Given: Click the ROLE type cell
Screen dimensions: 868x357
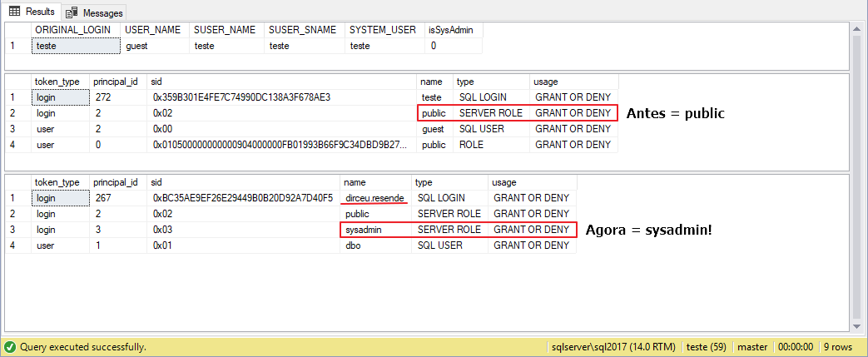Looking at the screenshot, I should (491, 145).
